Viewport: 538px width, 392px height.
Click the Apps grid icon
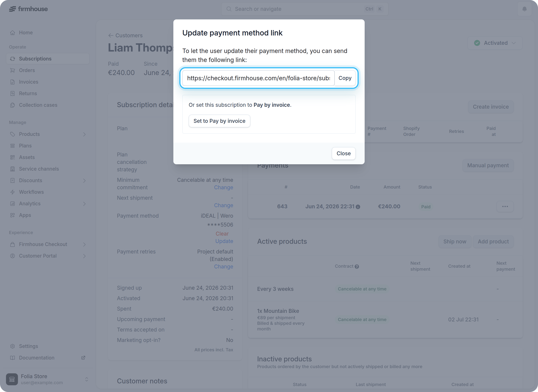tap(13, 215)
